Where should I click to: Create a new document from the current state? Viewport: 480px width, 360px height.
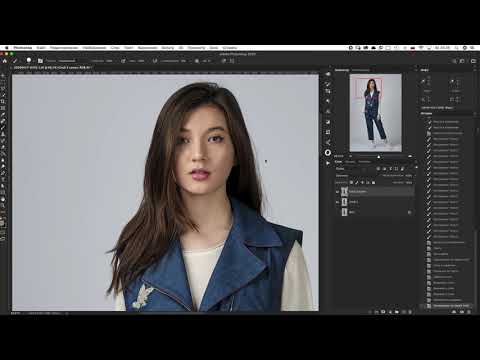(454, 312)
